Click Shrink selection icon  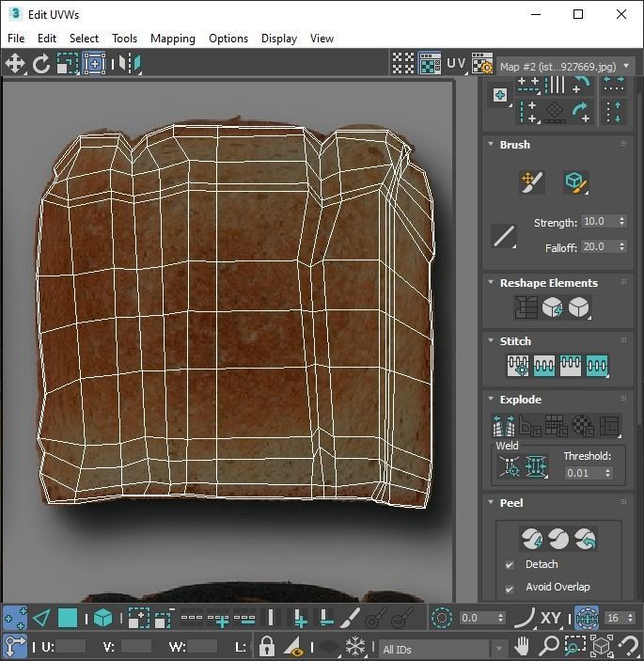point(165,619)
